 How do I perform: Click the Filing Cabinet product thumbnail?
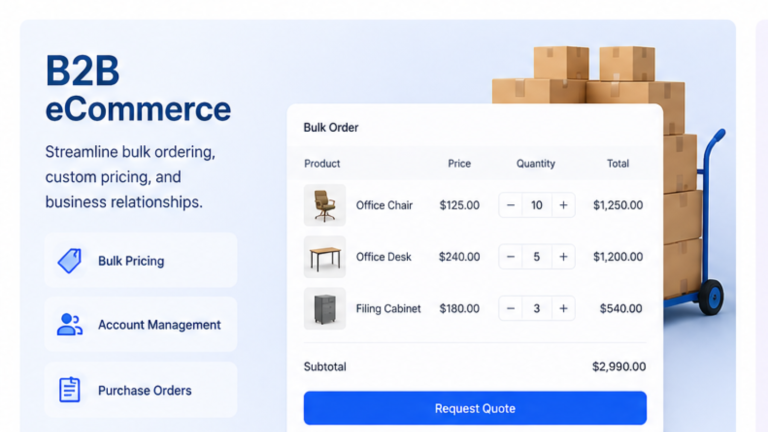[325, 309]
